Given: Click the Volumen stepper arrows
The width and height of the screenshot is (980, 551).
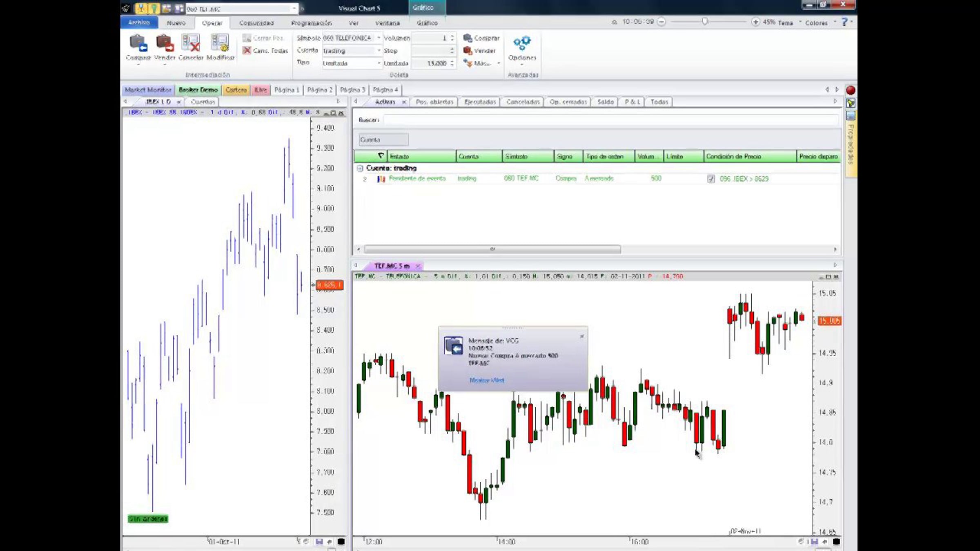Looking at the screenshot, I should 452,38.
